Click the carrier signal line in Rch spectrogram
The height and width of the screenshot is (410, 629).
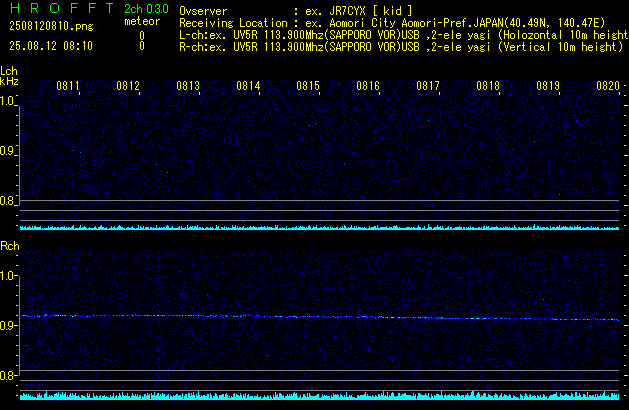(320, 317)
